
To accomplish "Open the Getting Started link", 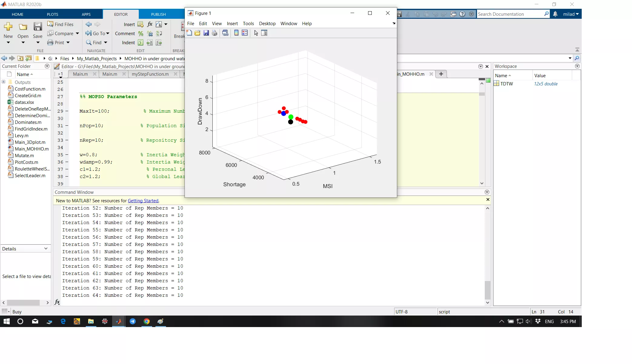I will pos(143,200).
